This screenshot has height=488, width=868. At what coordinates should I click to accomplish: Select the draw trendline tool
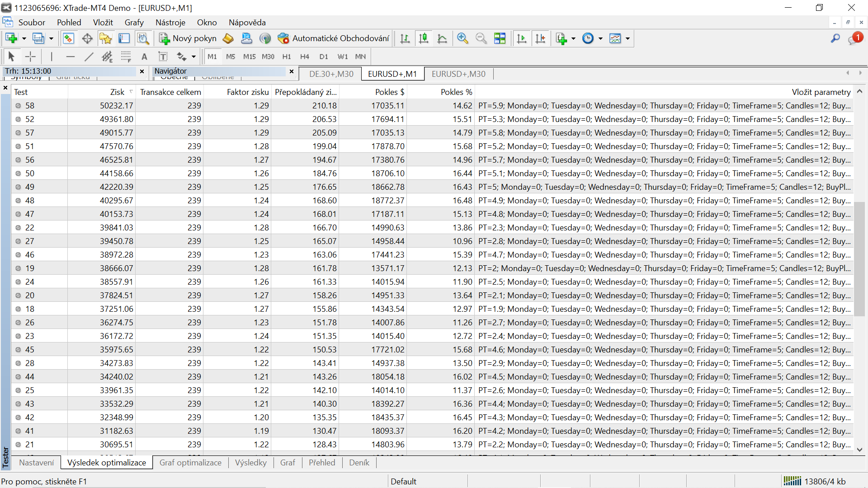click(89, 56)
